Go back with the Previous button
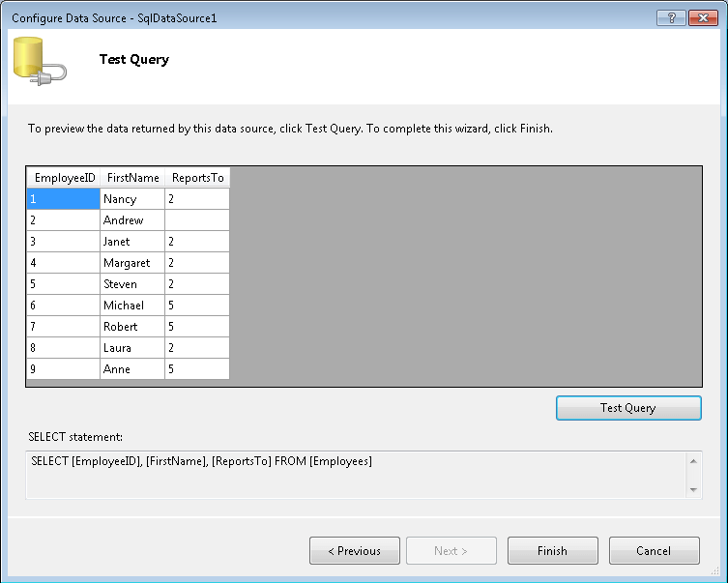 354,550
